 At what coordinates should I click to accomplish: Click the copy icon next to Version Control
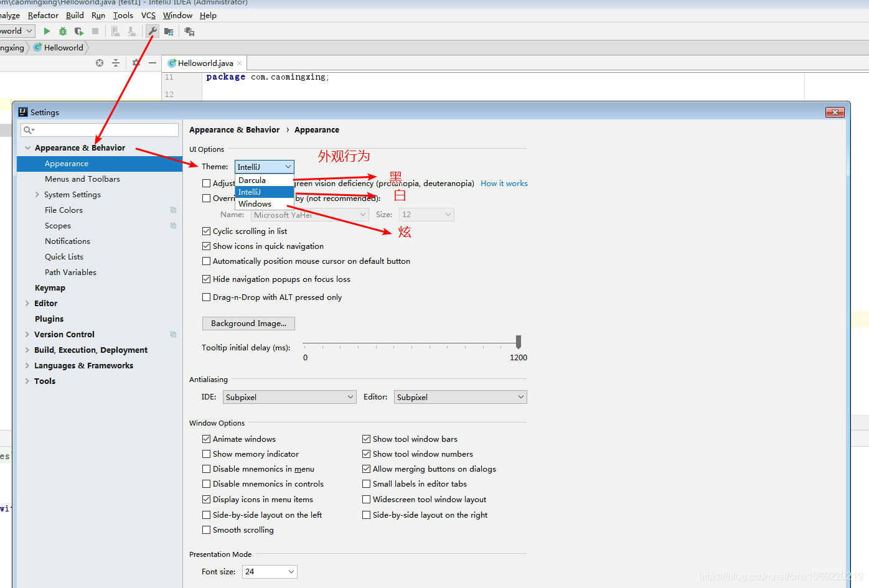[173, 335]
